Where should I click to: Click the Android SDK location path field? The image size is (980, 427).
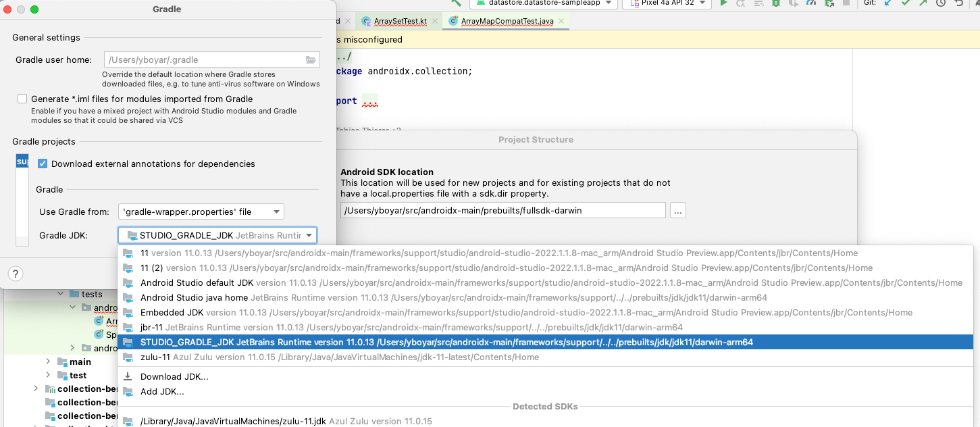point(502,210)
